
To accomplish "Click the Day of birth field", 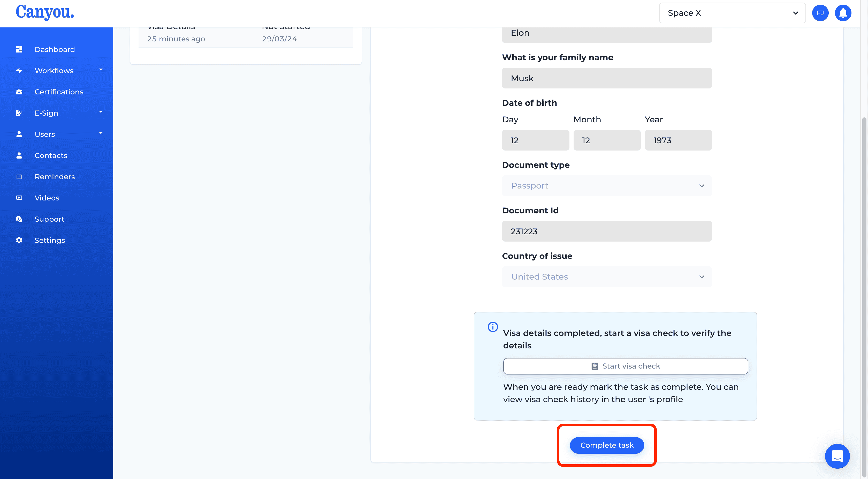I will pyautogui.click(x=535, y=140).
